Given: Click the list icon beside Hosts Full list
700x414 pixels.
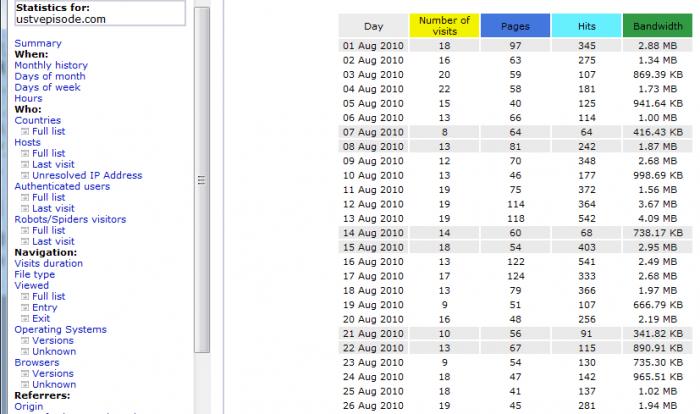Looking at the screenshot, I should 25,153.
